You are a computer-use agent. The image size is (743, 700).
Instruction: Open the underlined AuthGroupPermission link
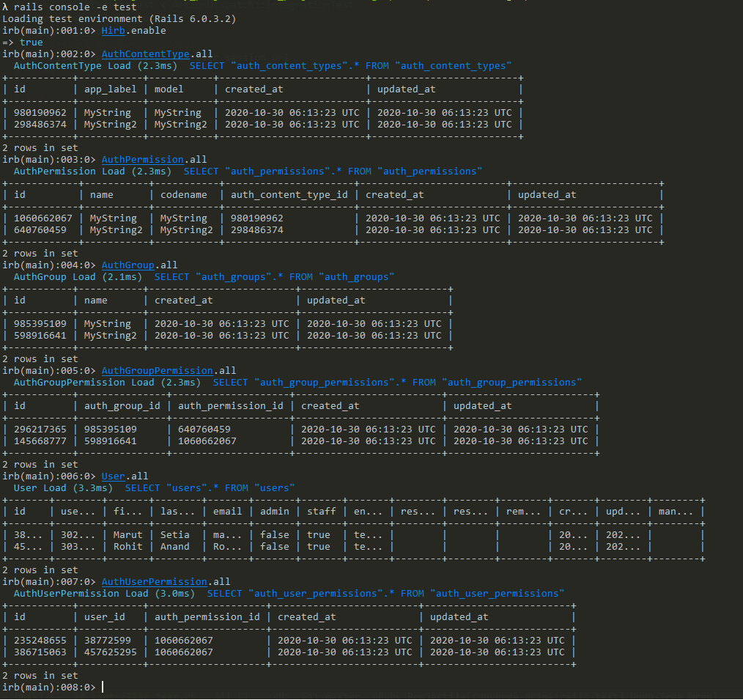click(158, 371)
